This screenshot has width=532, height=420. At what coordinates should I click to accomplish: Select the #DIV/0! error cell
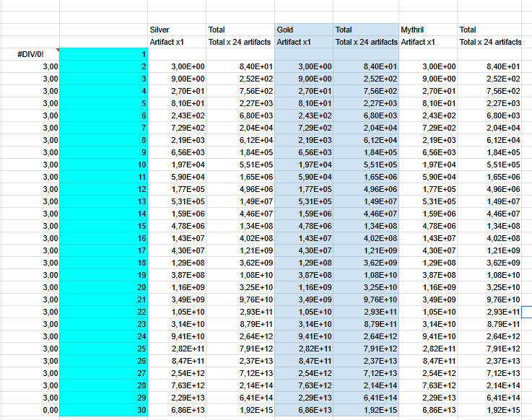point(30,54)
